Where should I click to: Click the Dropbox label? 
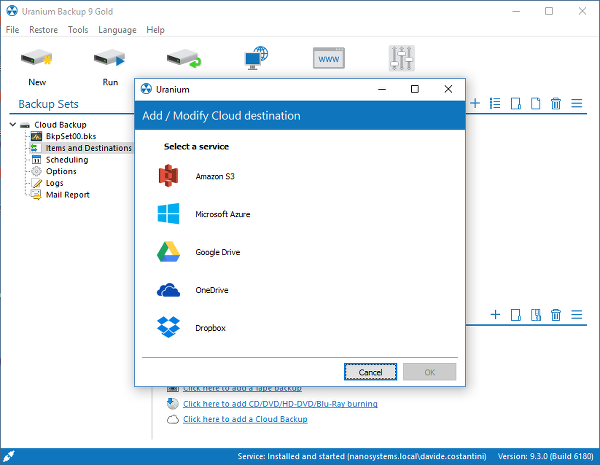[x=210, y=328]
